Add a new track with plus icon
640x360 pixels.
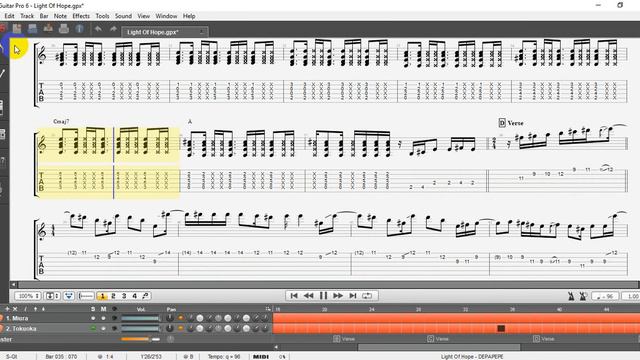point(7,309)
